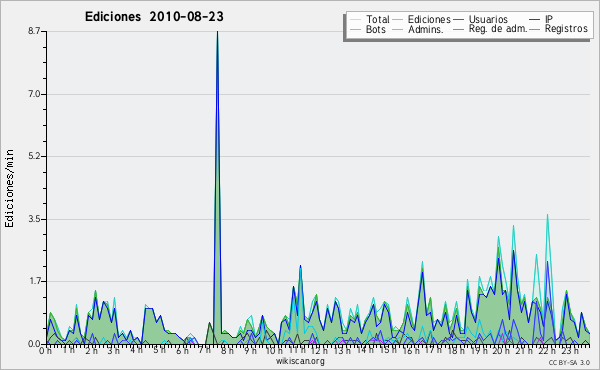Click the 7.0 y-axis value
The image size is (600, 370).
click(34, 94)
